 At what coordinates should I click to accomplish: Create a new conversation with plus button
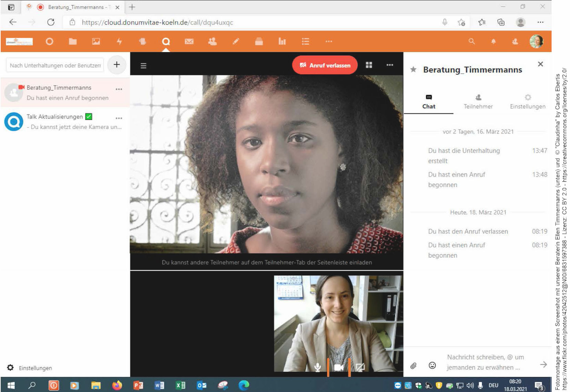click(117, 64)
